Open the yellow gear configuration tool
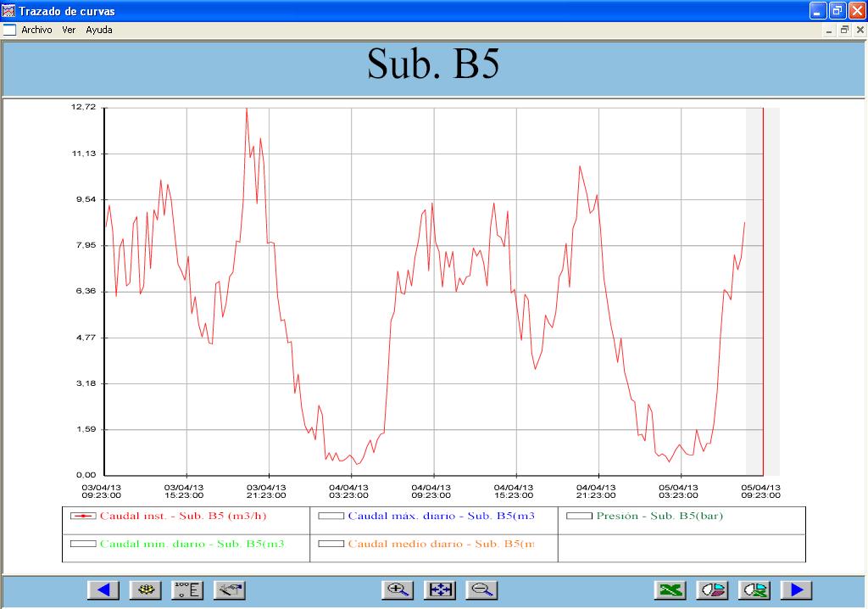Viewport: 868px width, 609px height. [145, 590]
